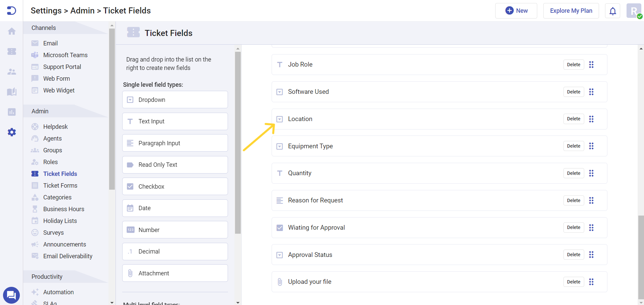Click the Settings gear icon in the sidebar
This screenshot has height=305, width=644.
pyautogui.click(x=11, y=132)
